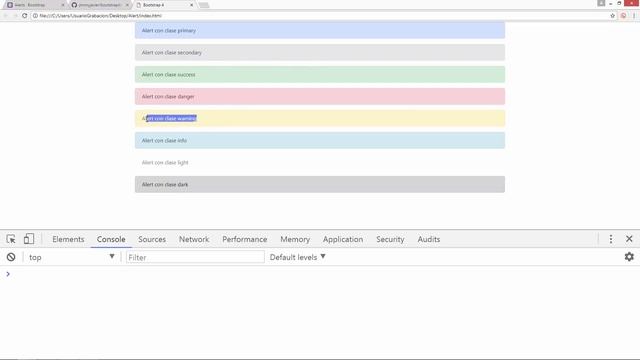Image resolution: width=640 pixels, height=360 pixels.
Task: Expand the 'top' execution context dropdown
Action: pyautogui.click(x=71, y=257)
